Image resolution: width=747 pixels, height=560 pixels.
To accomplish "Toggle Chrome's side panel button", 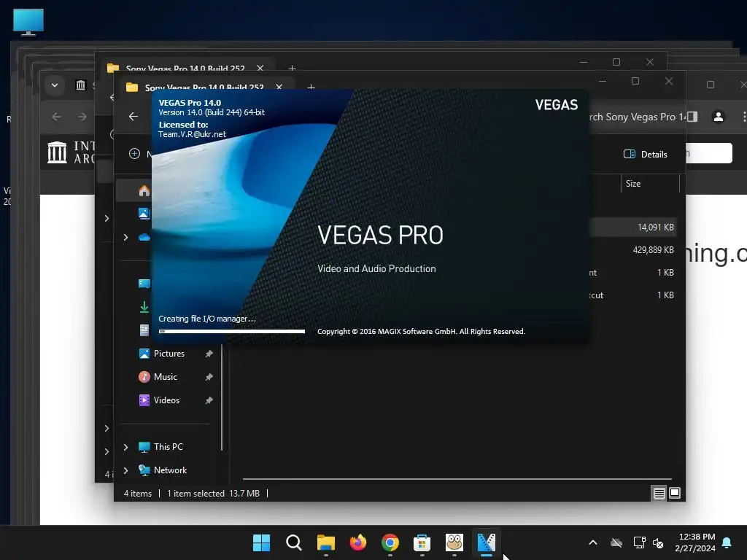I will tap(692, 117).
